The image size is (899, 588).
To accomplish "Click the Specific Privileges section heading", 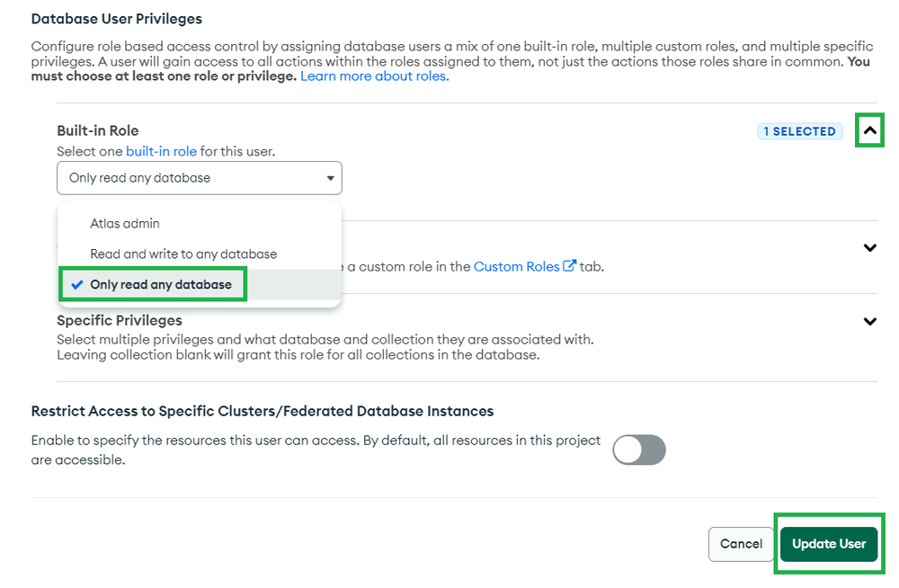I will (x=120, y=320).
